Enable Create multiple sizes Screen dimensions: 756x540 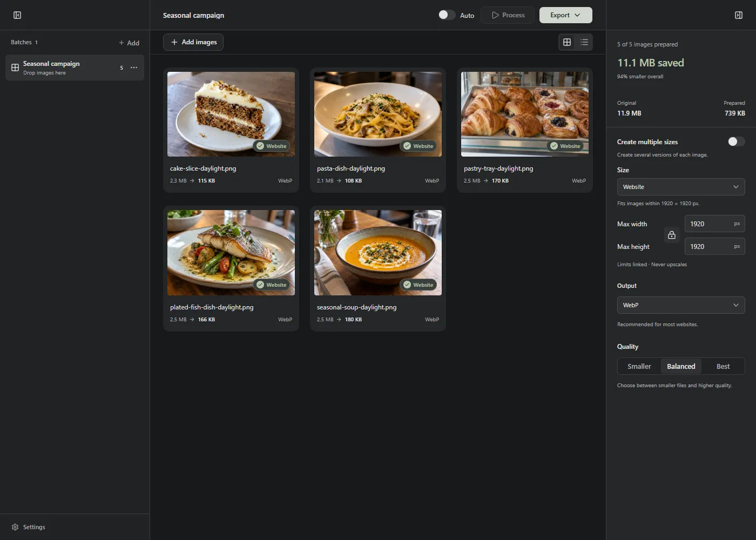[x=737, y=141]
